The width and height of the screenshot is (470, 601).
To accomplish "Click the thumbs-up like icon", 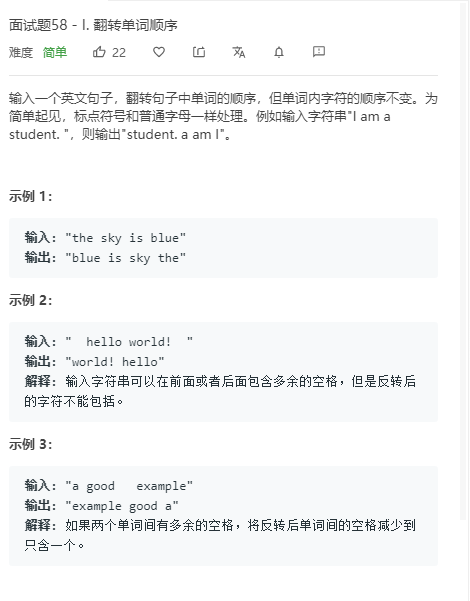I will [x=99, y=51].
